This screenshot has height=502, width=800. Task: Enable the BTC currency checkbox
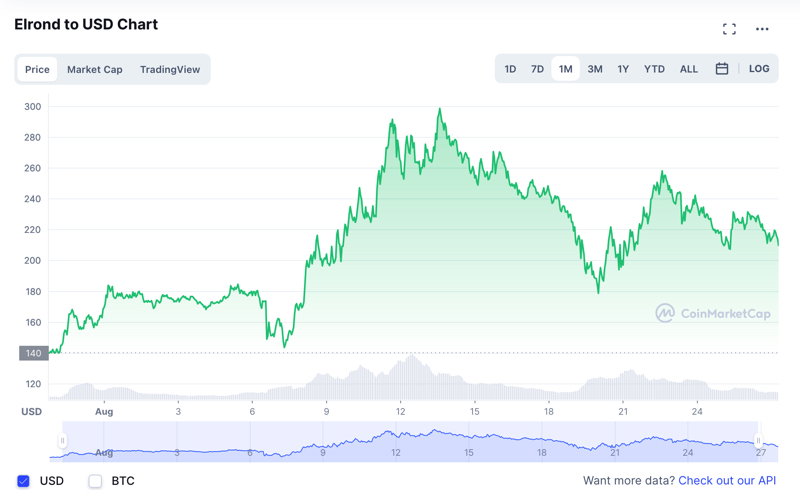point(95,481)
